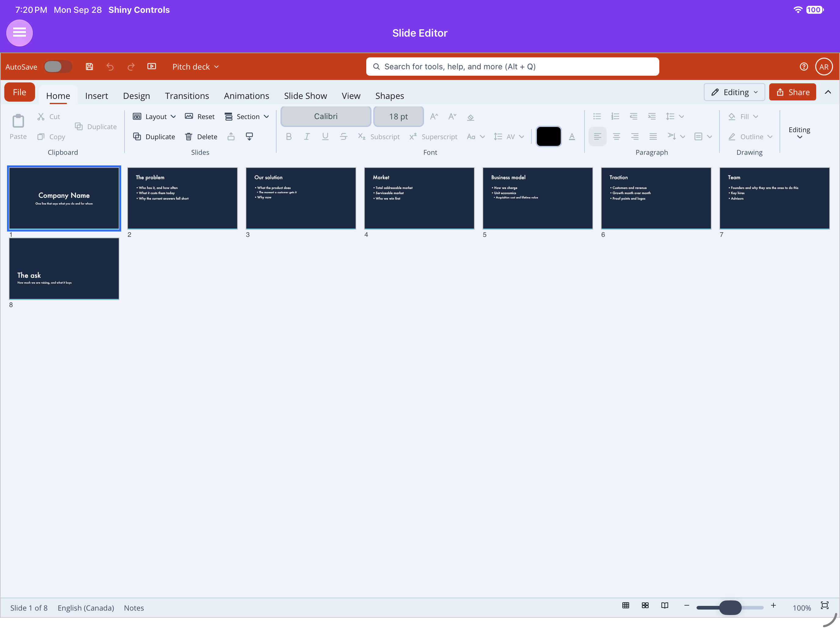Start presentation from the slideshow icon
The height and width of the screenshot is (630, 840).
tap(151, 67)
